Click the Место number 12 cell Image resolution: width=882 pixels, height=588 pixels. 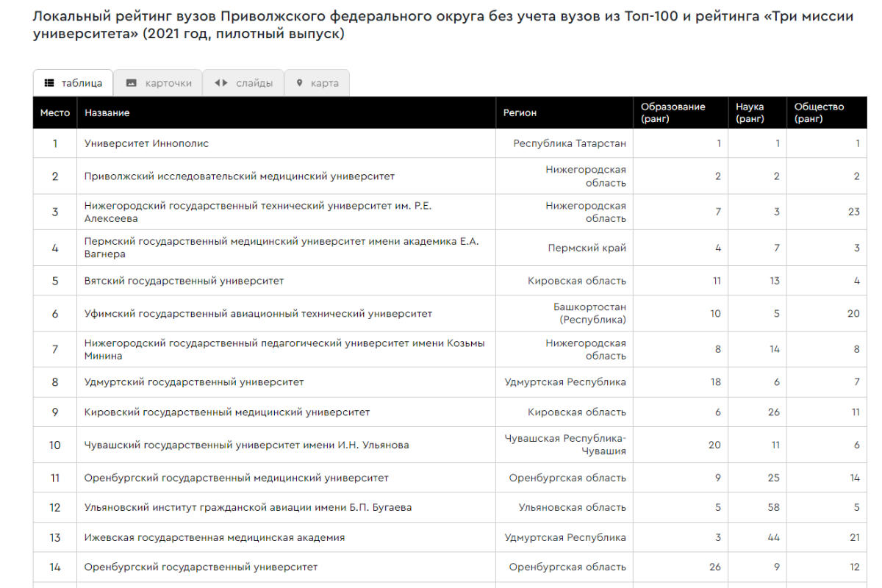(x=55, y=508)
